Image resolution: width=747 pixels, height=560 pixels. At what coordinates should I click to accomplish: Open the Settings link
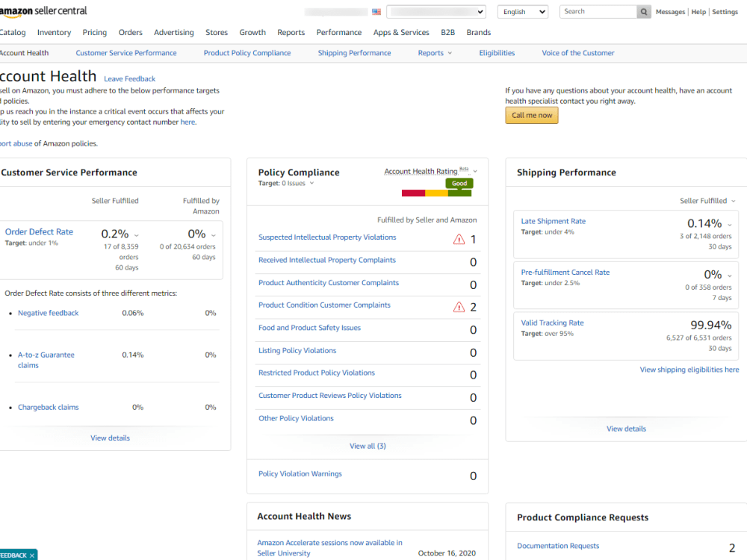click(x=725, y=12)
